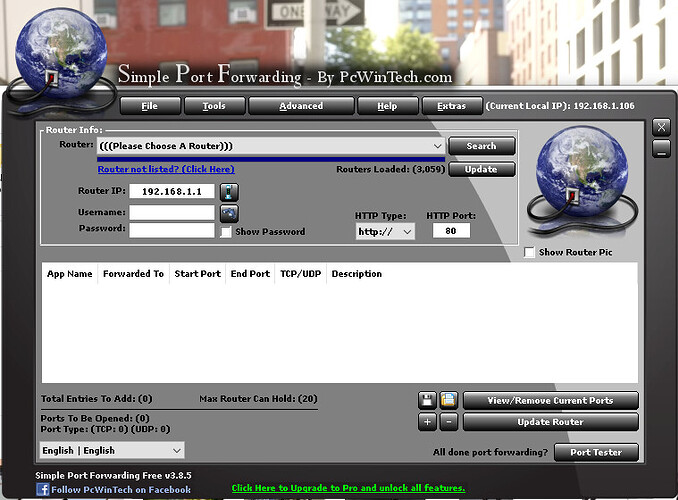
Task: Click the Port Tester button
Action: (596, 452)
